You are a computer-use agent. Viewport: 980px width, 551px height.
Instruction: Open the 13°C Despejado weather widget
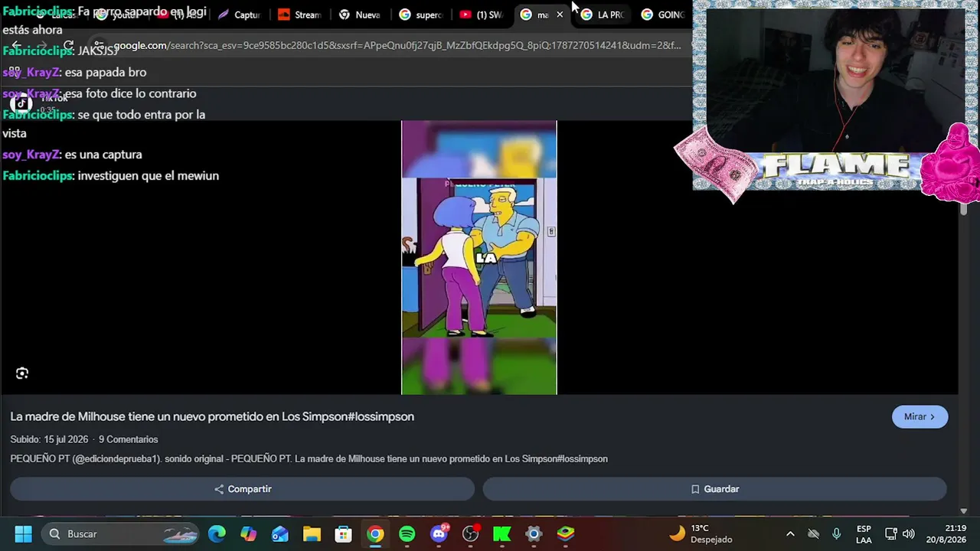click(702, 533)
